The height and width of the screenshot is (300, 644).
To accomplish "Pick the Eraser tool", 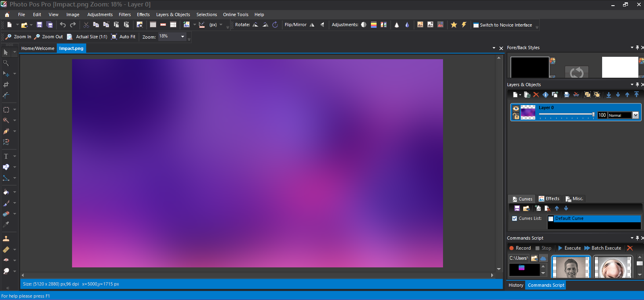I will [x=6, y=214].
